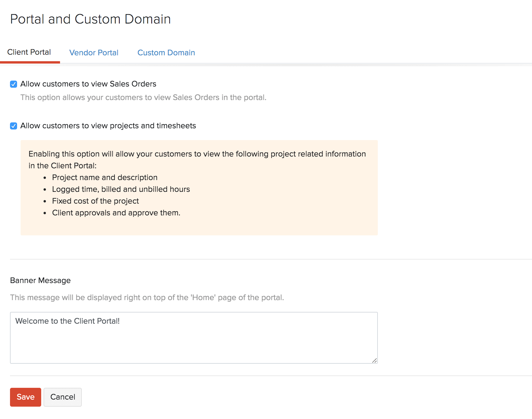This screenshot has height=419, width=532.
Task: Click the 'Allow customers to view Sales Orders' label
Action: [x=88, y=84]
